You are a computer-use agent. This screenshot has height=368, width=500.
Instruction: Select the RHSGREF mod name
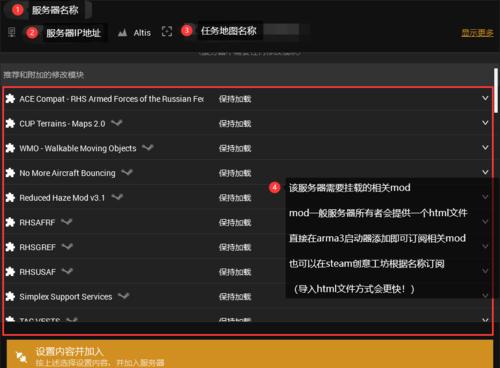pos(37,247)
